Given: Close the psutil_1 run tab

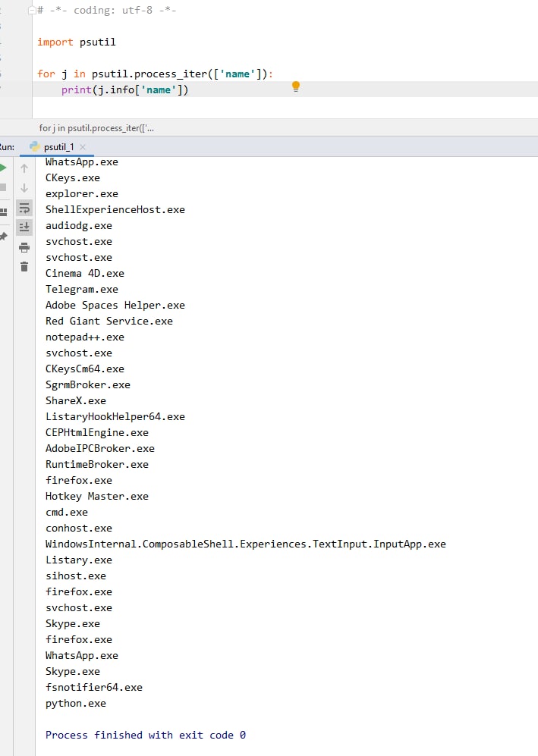Looking at the screenshot, I should tap(83, 147).
